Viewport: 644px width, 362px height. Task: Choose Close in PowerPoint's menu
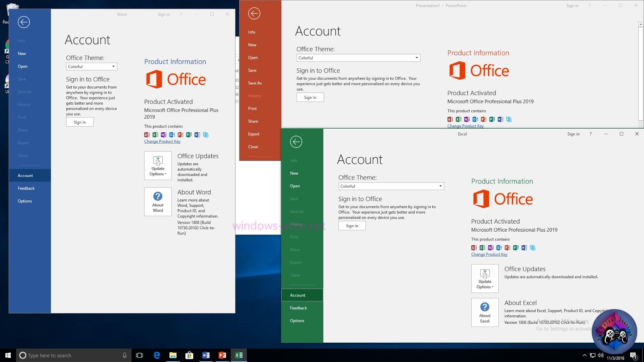click(253, 147)
